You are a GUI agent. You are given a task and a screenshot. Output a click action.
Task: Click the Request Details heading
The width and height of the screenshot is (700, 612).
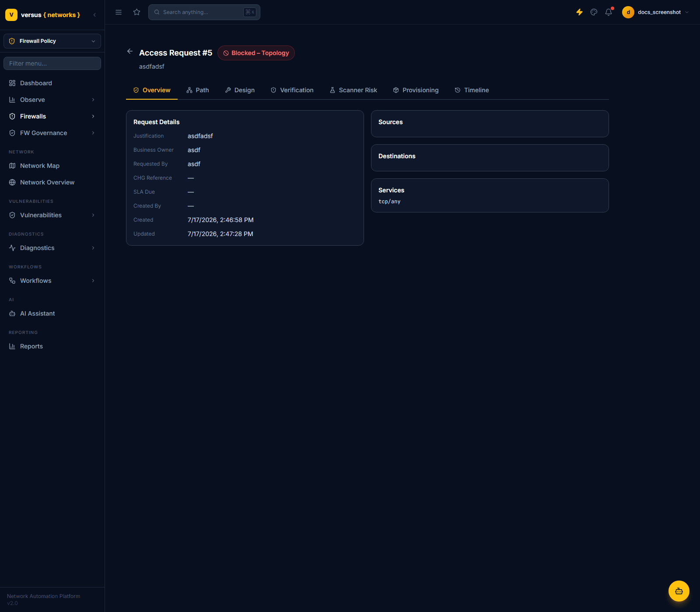157,122
